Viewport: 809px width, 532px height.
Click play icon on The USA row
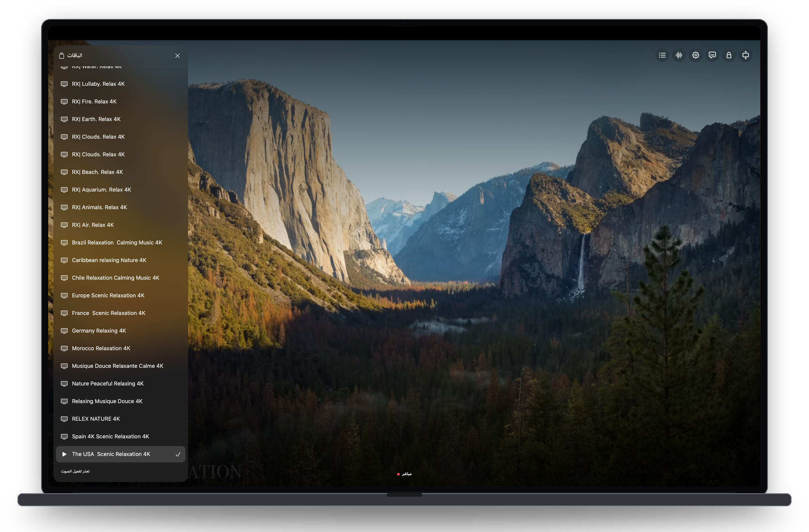[64, 454]
